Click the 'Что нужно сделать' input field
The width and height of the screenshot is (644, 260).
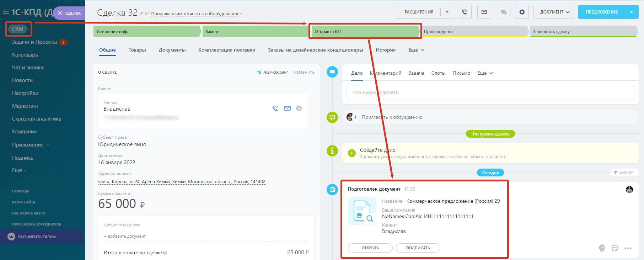coord(490,92)
